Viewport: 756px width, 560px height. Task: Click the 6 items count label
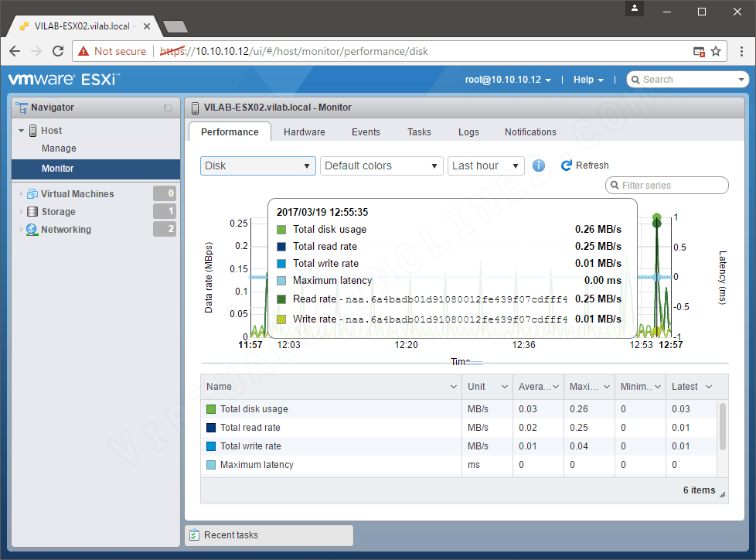tap(699, 490)
